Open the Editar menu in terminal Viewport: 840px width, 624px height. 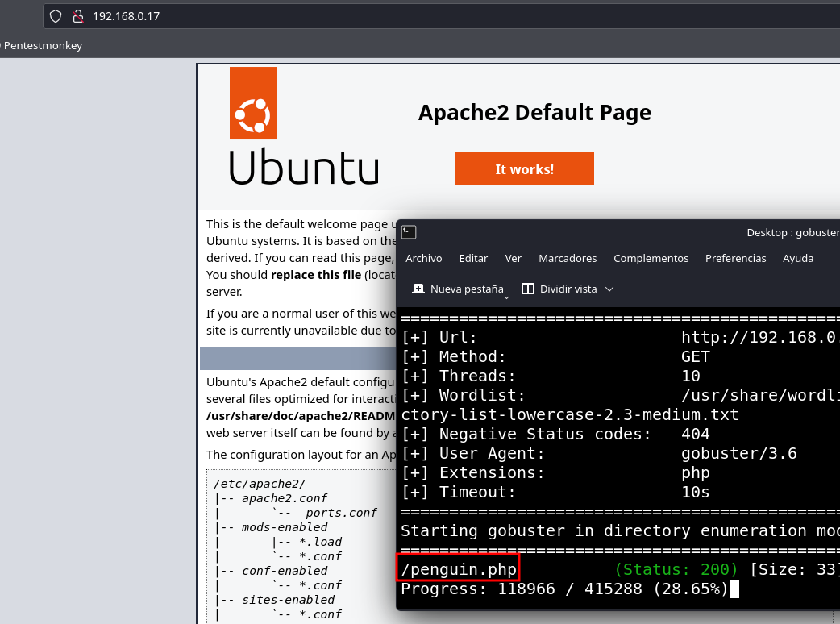473,258
